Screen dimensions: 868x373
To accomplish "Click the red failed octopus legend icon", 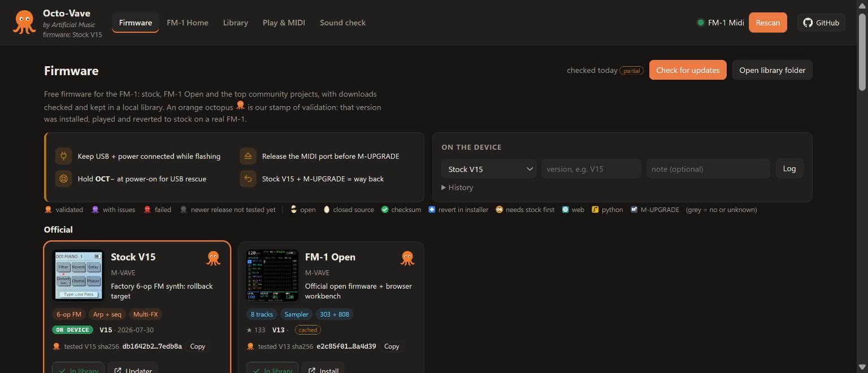I will point(147,210).
